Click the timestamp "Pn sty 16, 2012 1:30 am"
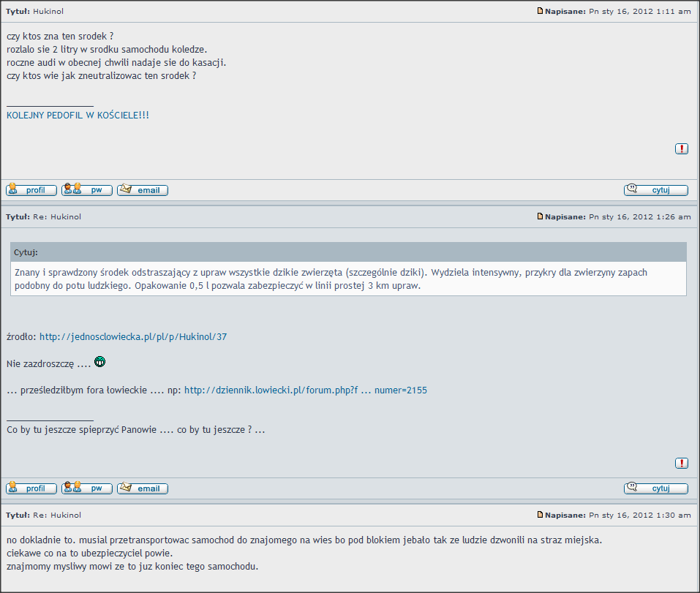Screen dimensions: 700x593 640,515
